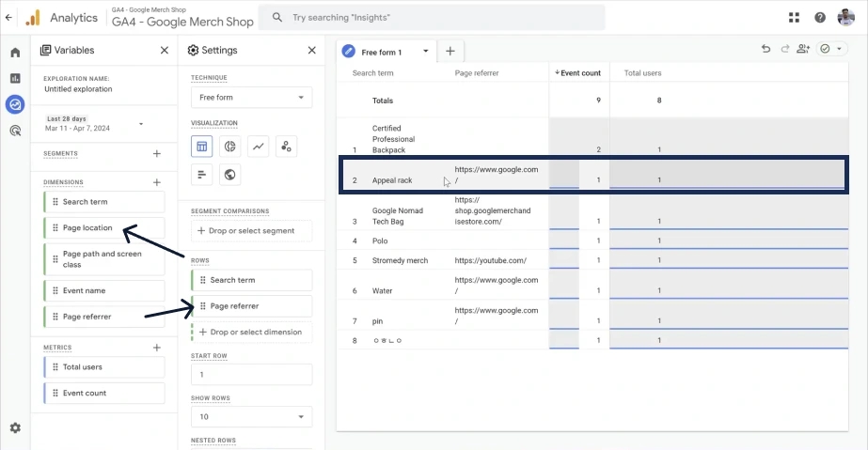Screen dimensions: 868x450
Task: Share the exploration with users
Action: coord(803,49)
